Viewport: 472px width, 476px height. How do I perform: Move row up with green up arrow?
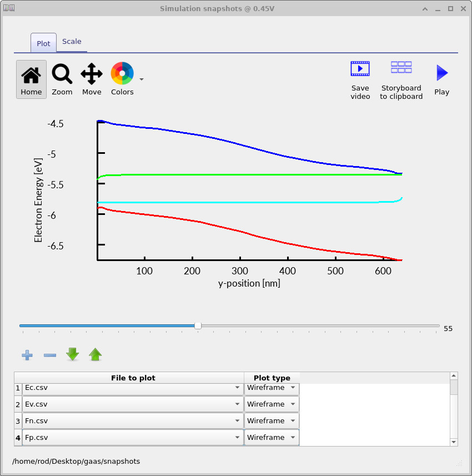pos(96,354)
